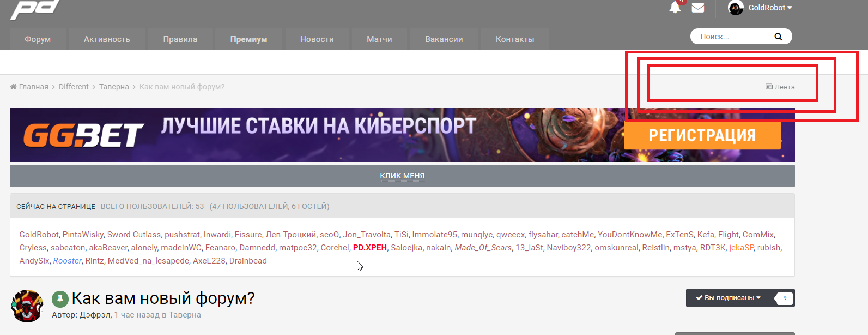This screenshot has width=868, height=335.
Task: Open user Made_Of_Scars profile
Action: [483, 248]
